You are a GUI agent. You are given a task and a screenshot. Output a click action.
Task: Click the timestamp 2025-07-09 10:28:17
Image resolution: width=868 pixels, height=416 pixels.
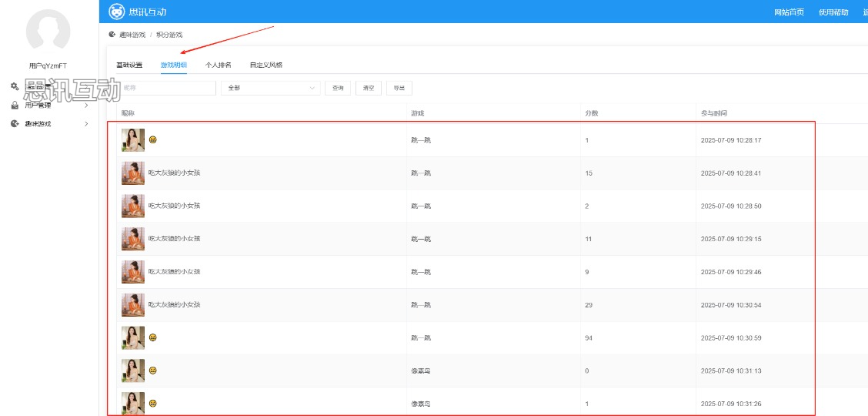731,140
